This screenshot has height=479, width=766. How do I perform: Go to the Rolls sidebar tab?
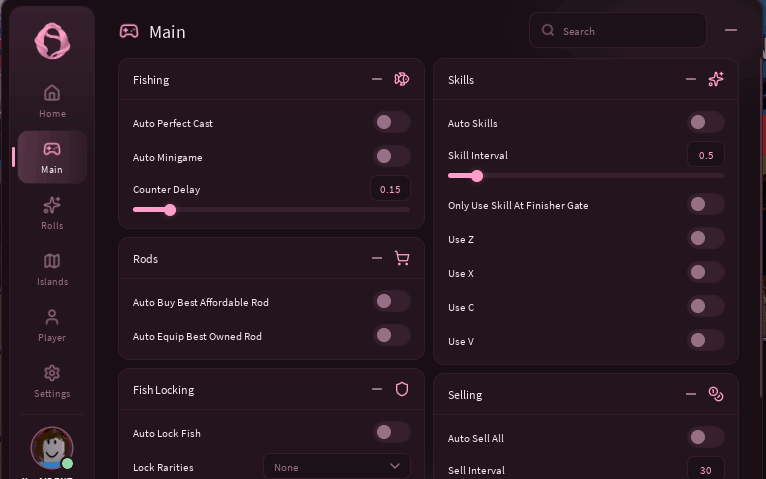click(52, 213)
